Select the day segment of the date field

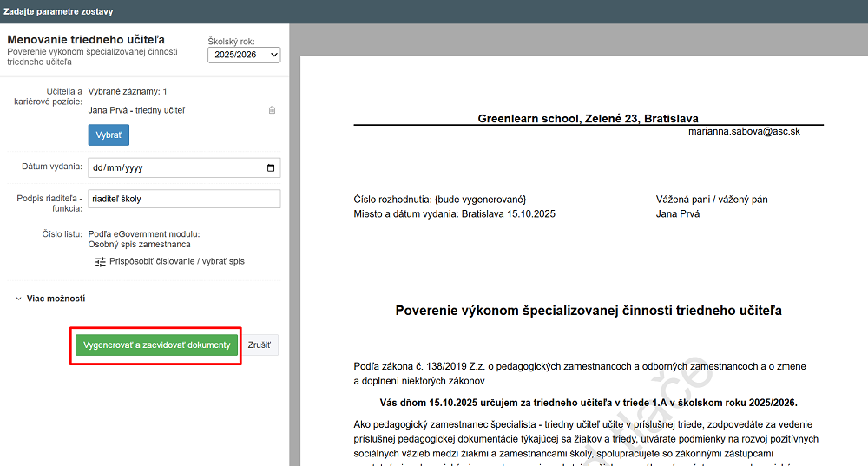coord(97,167)
